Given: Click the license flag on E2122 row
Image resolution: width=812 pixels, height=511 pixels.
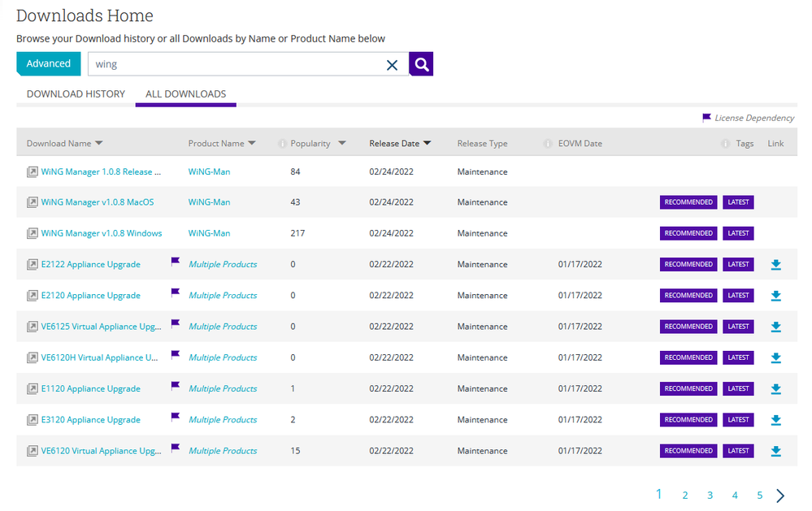Looking at the screenshot, I should tap(175, 262).
